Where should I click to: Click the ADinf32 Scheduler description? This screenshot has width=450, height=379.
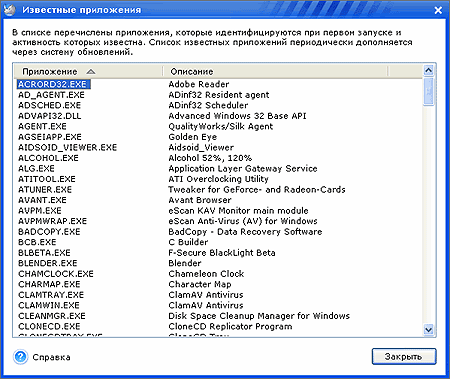tap(208, 105)
